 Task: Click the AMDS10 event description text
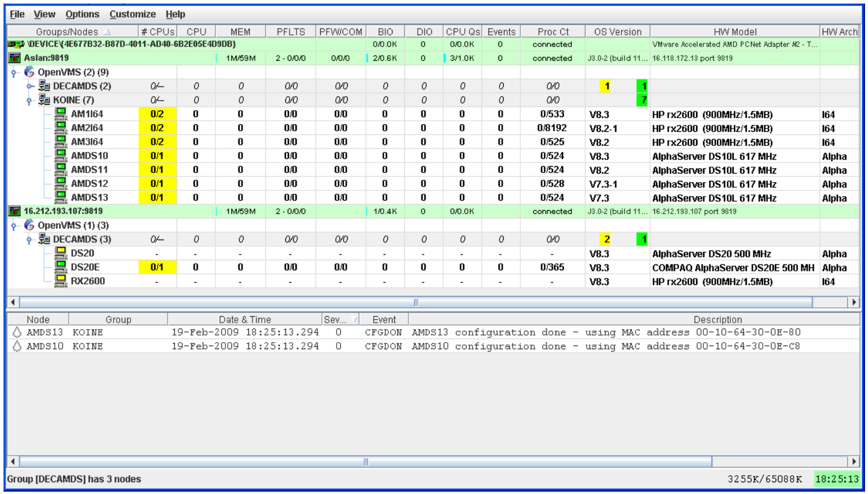tap(606, 346)
